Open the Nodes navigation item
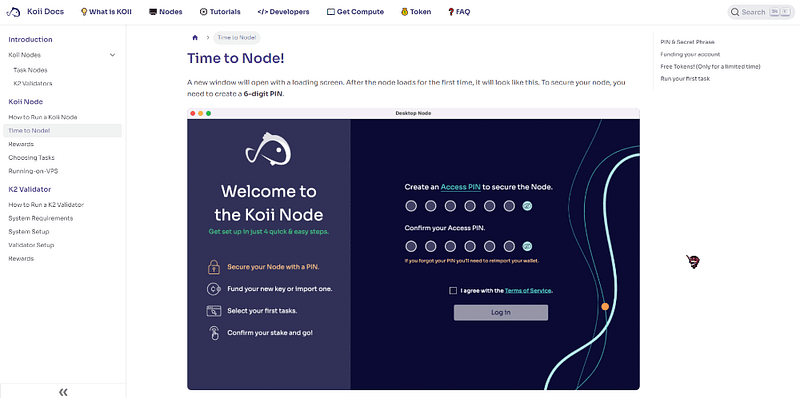Viewport: 800px width, 398px height. (165, 12)
